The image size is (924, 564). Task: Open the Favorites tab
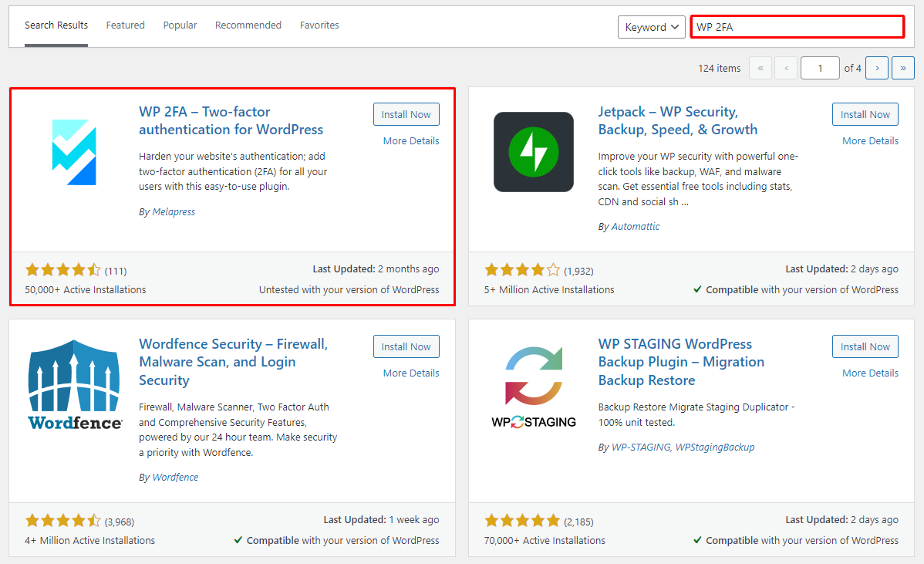tap(319, 25)
